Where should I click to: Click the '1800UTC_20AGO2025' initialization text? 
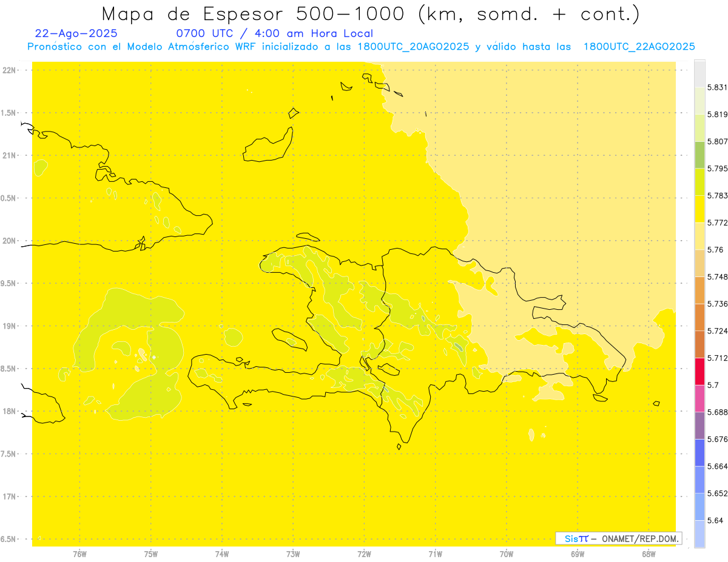413,47
